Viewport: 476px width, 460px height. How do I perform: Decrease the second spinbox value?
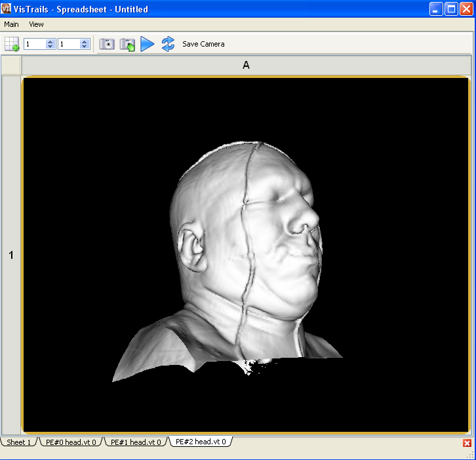84,47
